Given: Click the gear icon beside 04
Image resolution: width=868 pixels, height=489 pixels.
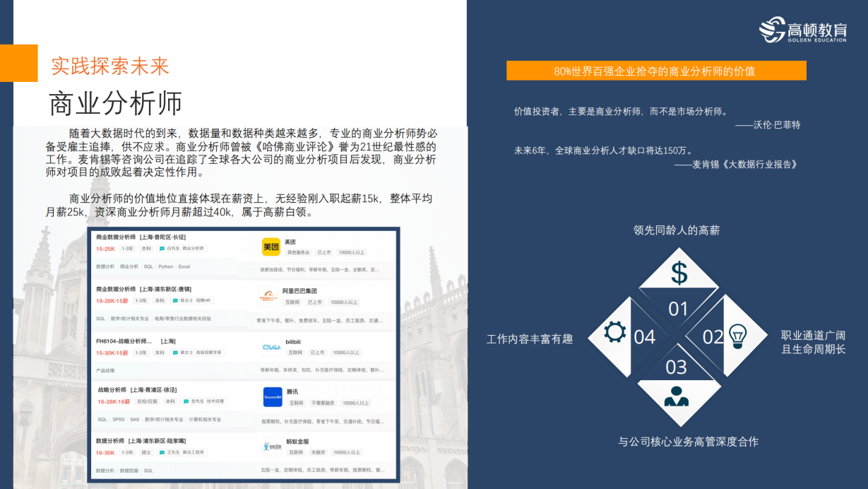Looking at the screenshot, I should click(615, 332).
